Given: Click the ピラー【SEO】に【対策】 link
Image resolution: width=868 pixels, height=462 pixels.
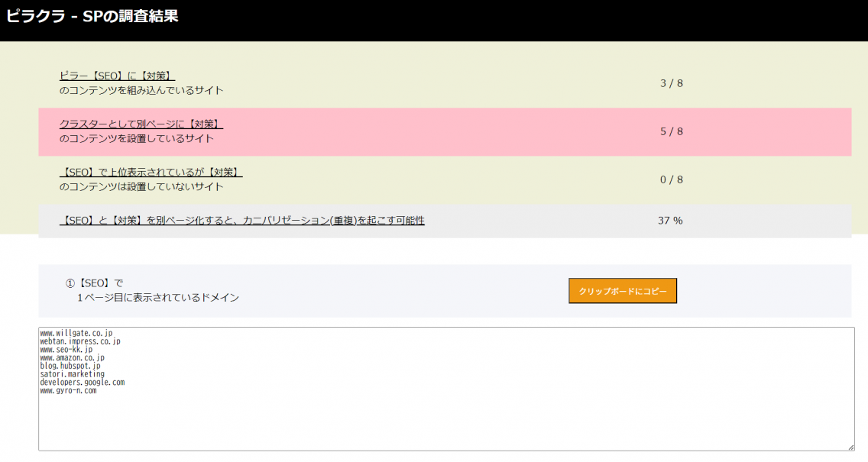Looking at the screenshot, I should (x=117, y=76).
